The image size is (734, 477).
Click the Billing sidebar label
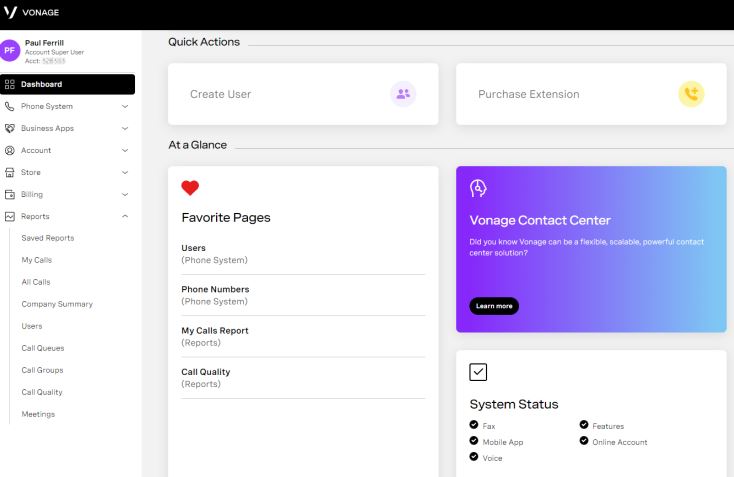(x=32, y=194)
